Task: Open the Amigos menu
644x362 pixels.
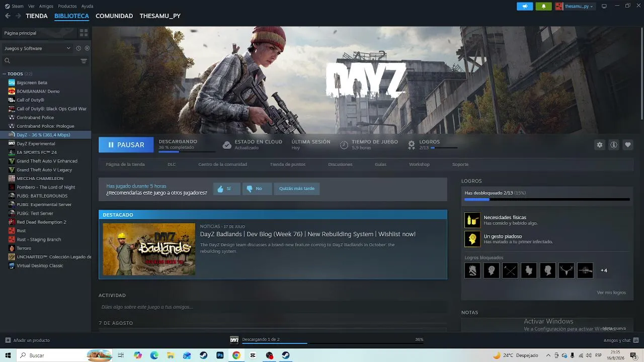Action: pyautogui.click(x=46, y=6)
